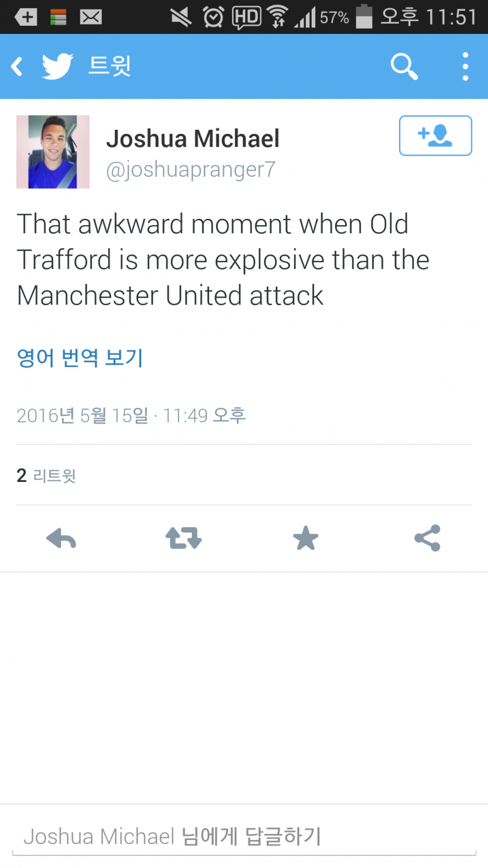Tap the 트윗 header title
The image size is (488, 868).
(110, 66)
